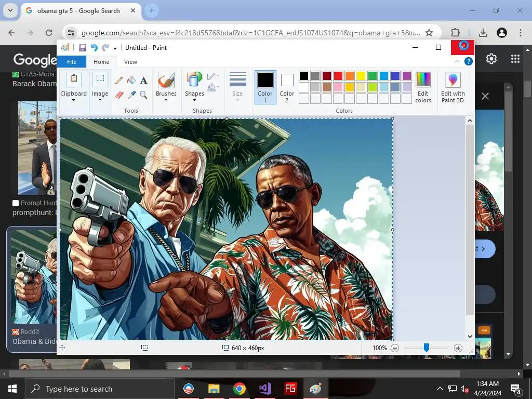Image resolution: width=532 pixels, height=399 pixels.
Task: Click the Undo arrow in Paint's title bar
Action: pos(94,48)
